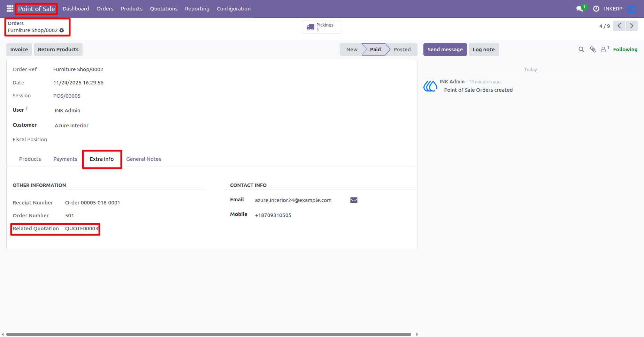Click the New status stage

point(352,50)
